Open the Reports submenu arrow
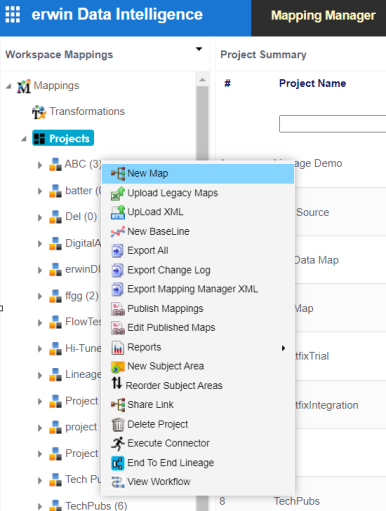Screen dimensions: 386x511 283,348
